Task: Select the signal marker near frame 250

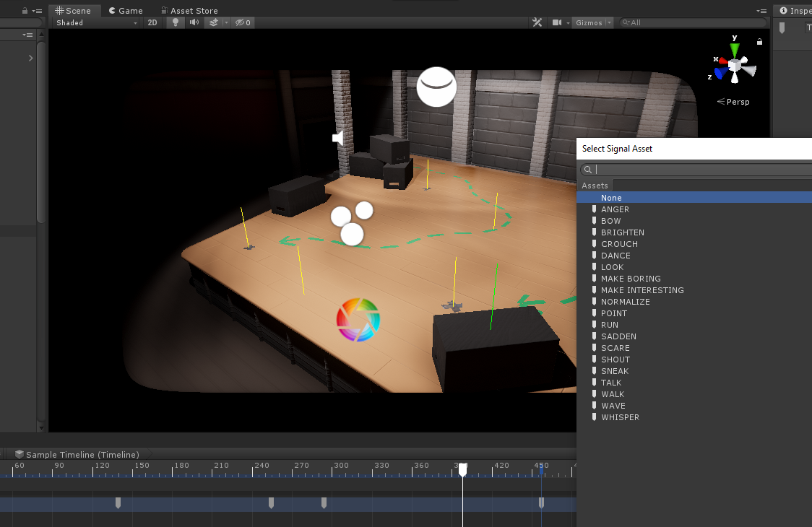Action: tap(272, 502)
